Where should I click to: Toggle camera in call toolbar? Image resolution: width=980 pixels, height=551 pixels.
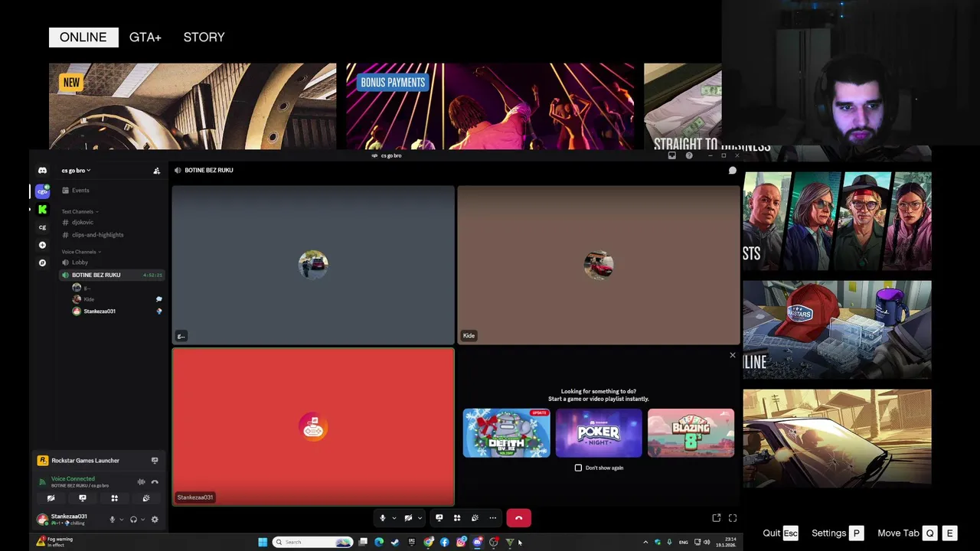[408, 518]
